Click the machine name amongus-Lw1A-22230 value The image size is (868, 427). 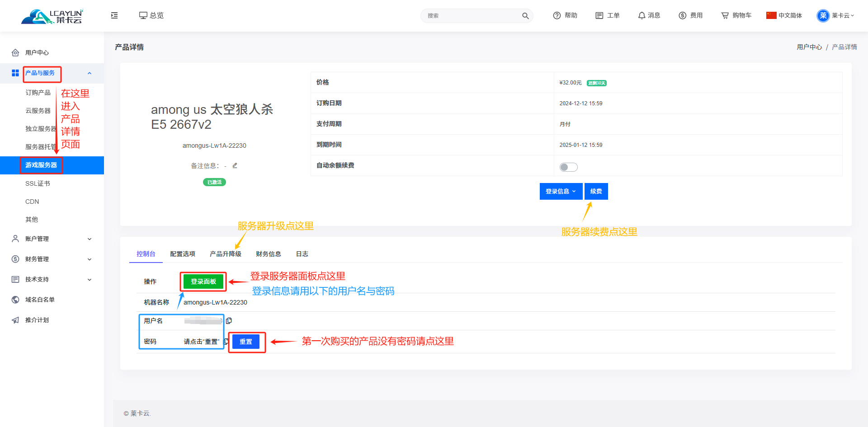[x=215, y=302]
